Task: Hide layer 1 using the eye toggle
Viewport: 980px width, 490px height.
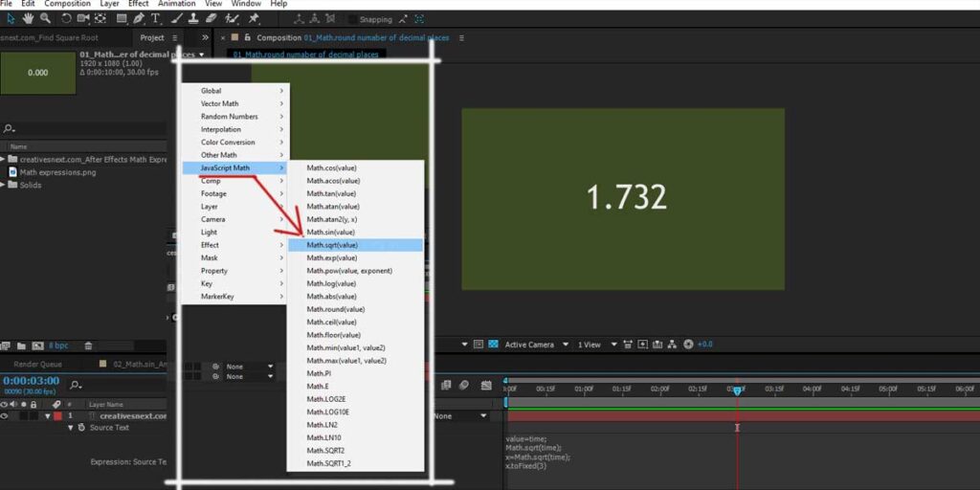Action: (5, 416)
